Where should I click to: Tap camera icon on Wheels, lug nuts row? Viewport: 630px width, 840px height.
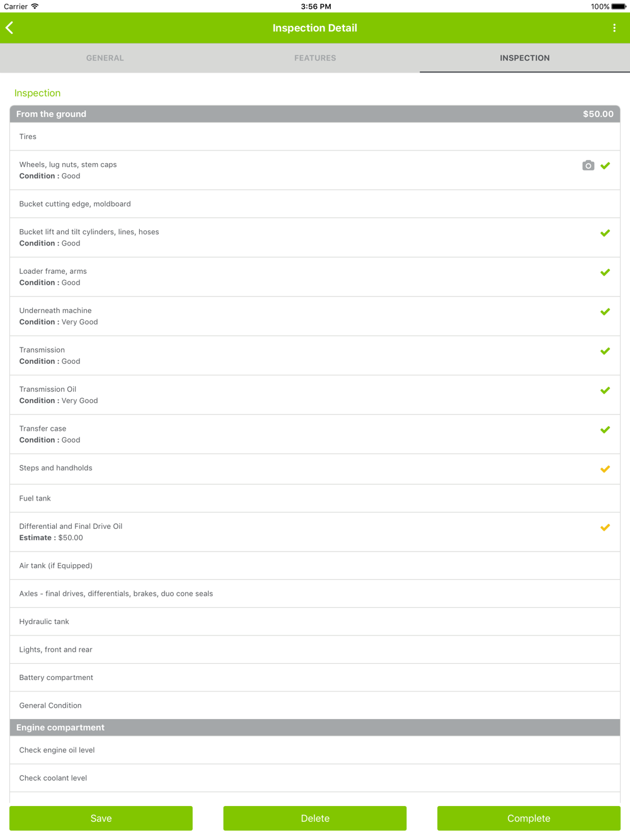588,166
